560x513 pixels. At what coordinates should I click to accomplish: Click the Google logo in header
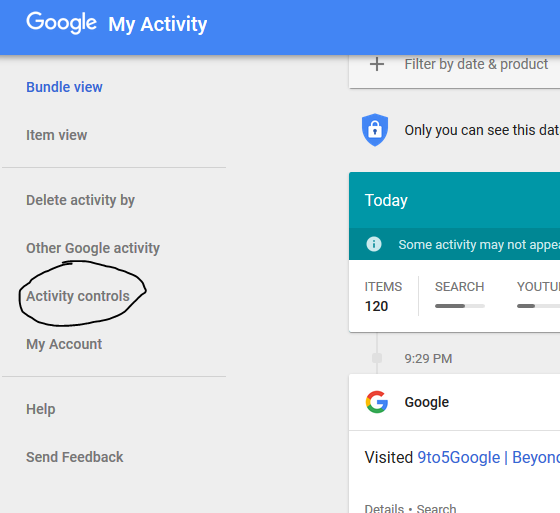coord(61,23)
